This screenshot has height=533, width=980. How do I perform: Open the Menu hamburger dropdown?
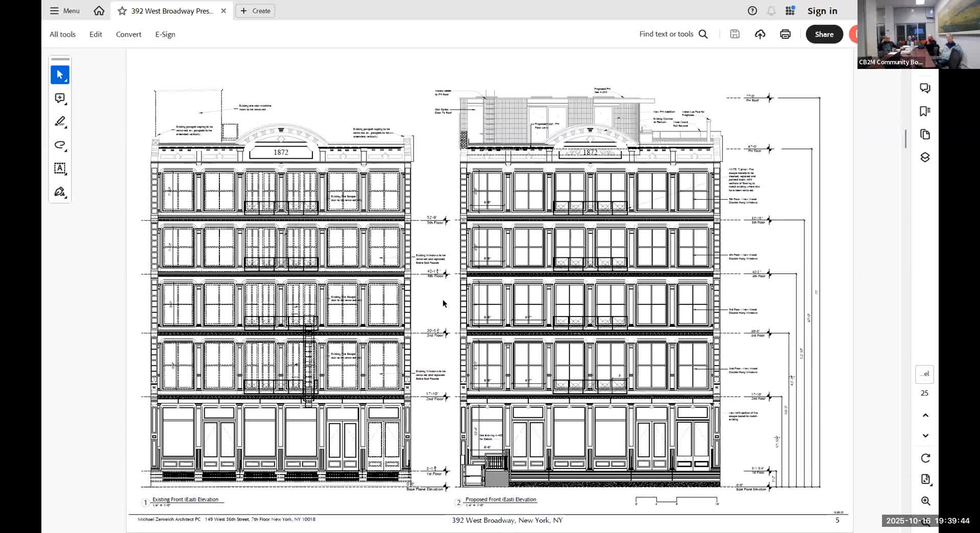64,11
